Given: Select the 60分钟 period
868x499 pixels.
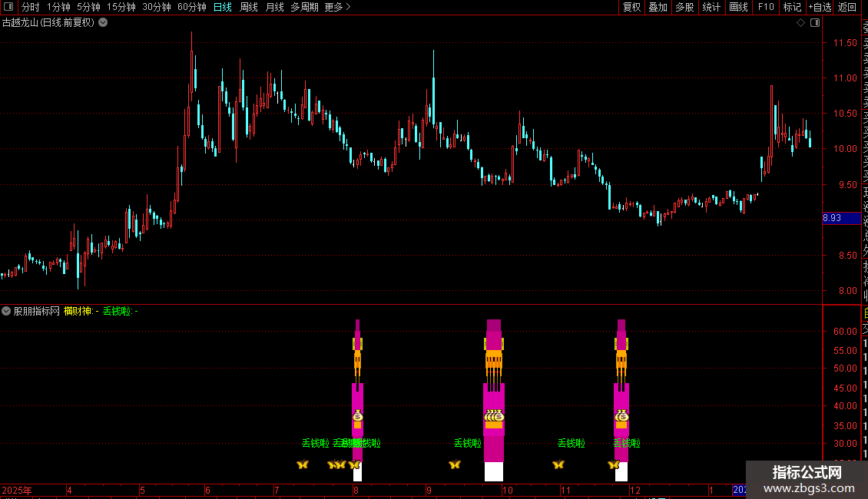Looking at the screenshot, I should click(191, 7).
